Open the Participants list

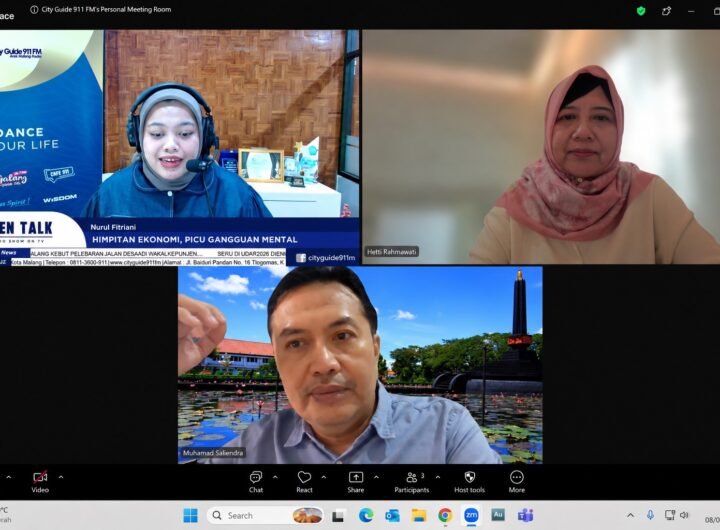(x=411, y=482)
